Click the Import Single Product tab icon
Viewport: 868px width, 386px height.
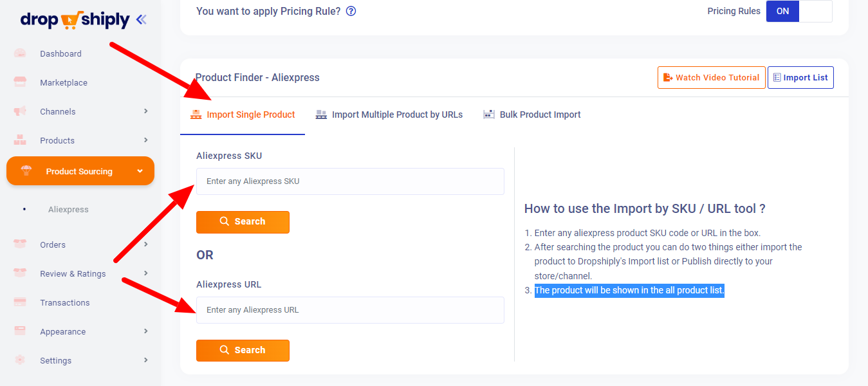[196, 115]
